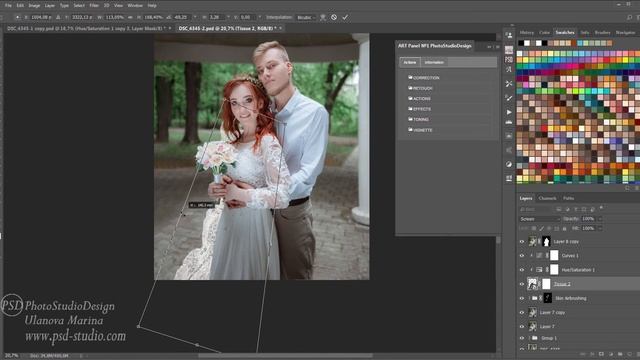Toggle visibility of Tissue 2 layer
Screen dimensions: 640x360
pos(522,284)
